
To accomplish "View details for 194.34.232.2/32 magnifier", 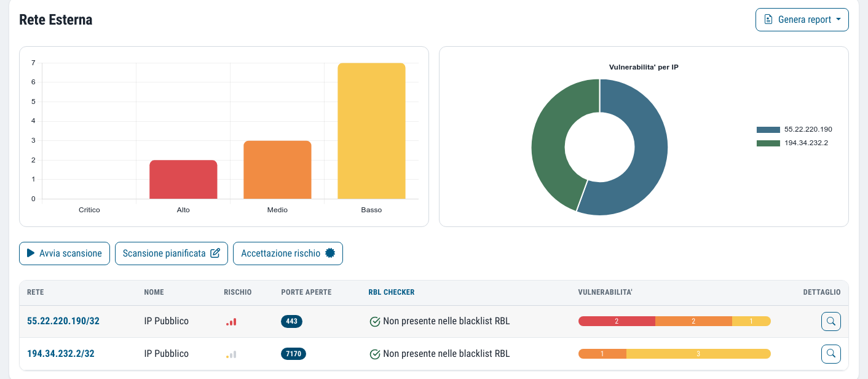I will [831, 354].
